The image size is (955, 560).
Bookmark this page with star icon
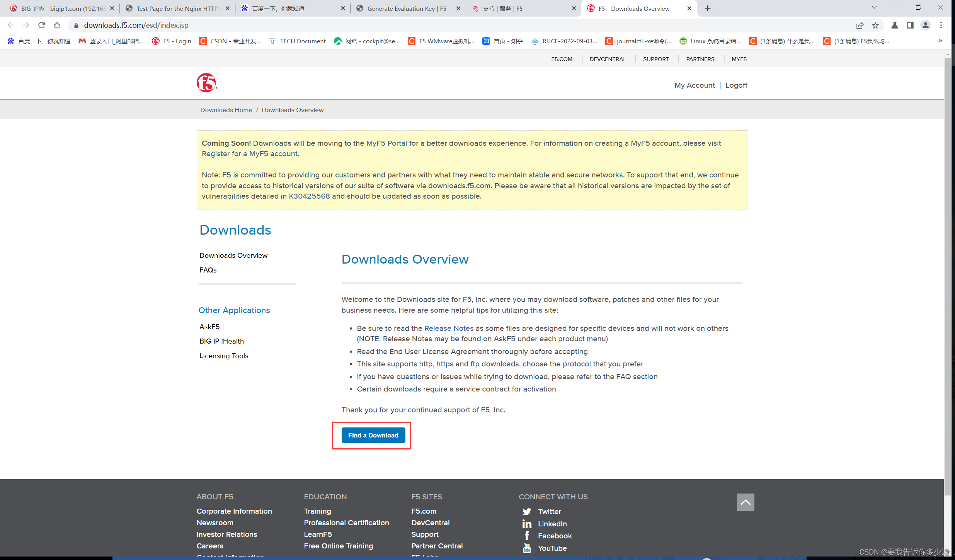875,26
